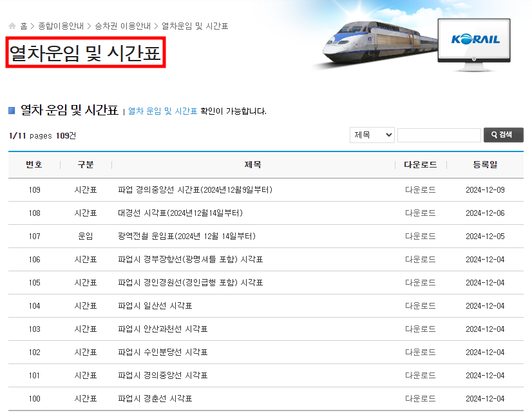532x415 pixels.
Task: Focus the search keyword input field
Action: tap(439, 135)
